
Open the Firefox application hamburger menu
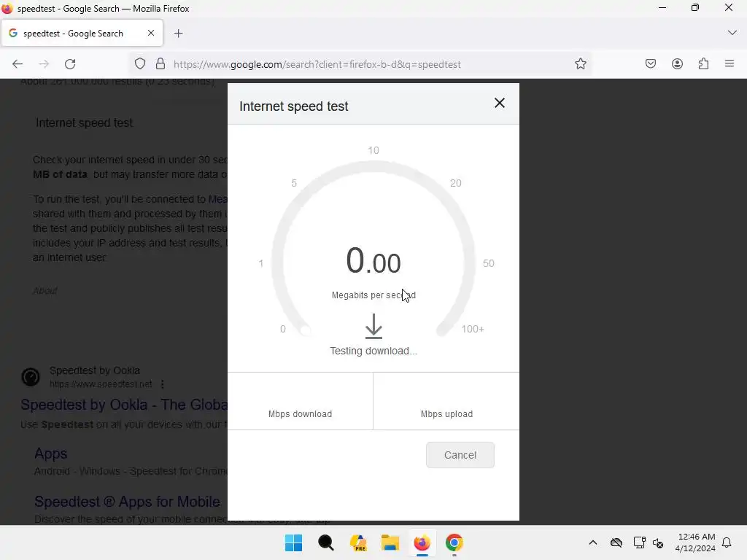(729, 63)
